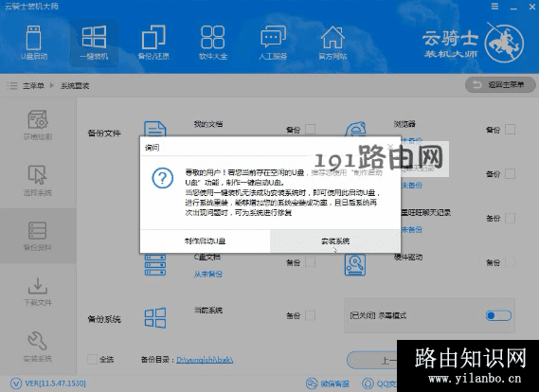
Task: Open 微信客服 support icon
Action: coord(312,383)
